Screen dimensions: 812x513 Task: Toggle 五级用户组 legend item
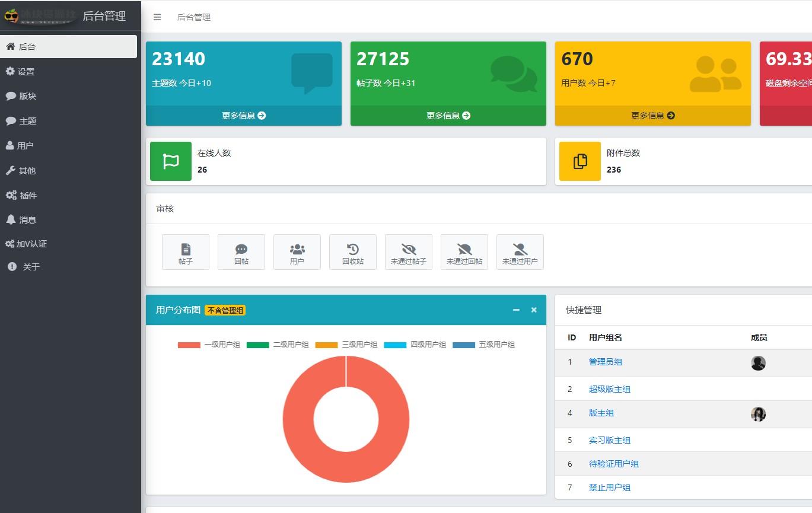pos(484,345)
